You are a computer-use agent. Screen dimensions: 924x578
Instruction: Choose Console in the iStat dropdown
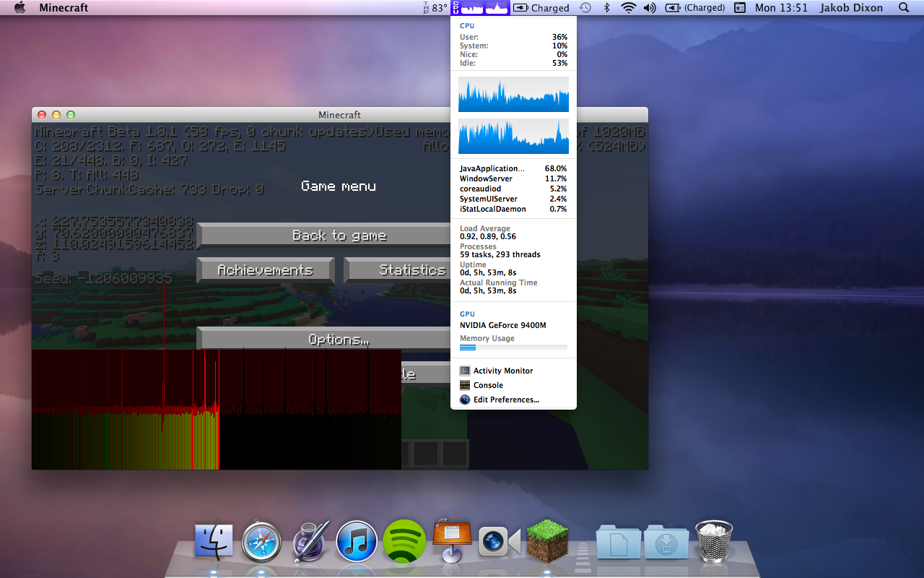coord(513,385)
